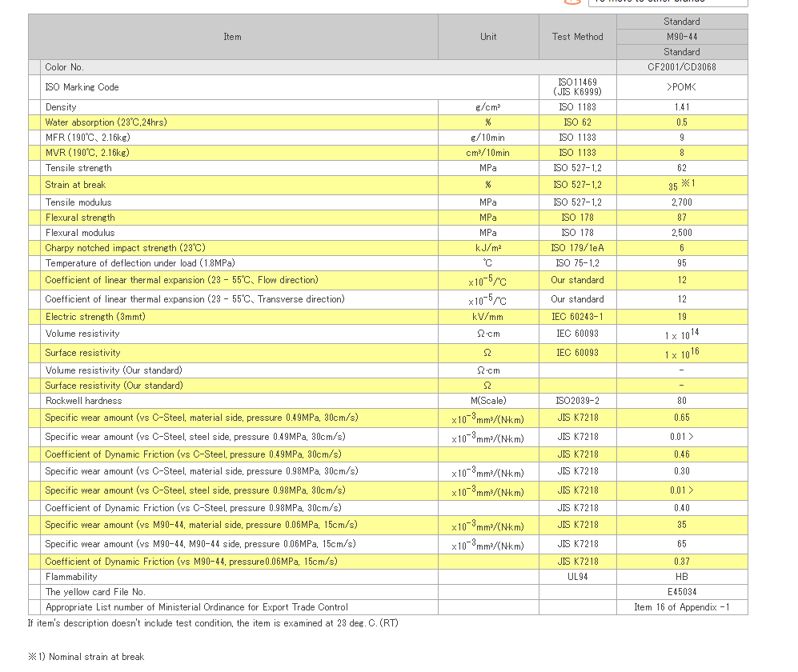Viewport: 798px width, 672px height.
Task: Click 'The yellow card File No.' label
Action: point(95,592)
